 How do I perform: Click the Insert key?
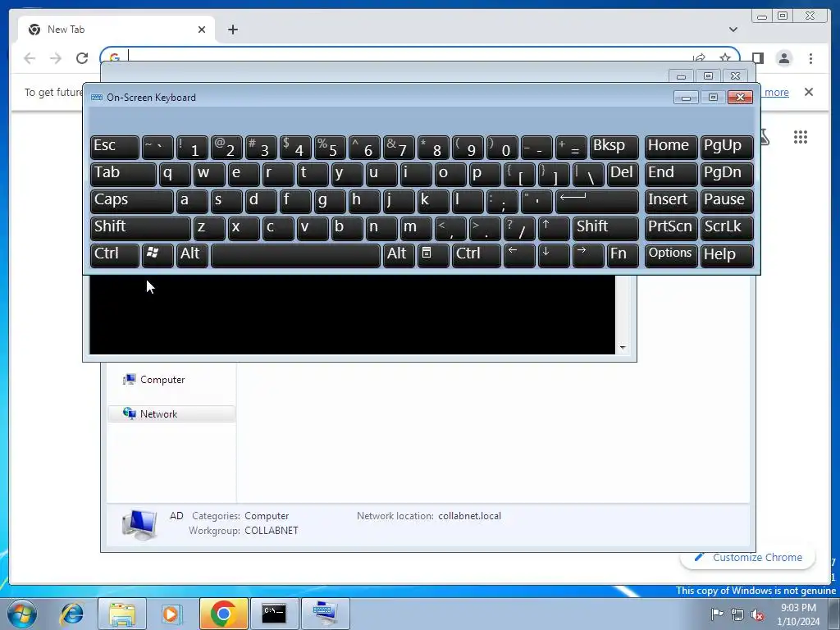[671, 201]
